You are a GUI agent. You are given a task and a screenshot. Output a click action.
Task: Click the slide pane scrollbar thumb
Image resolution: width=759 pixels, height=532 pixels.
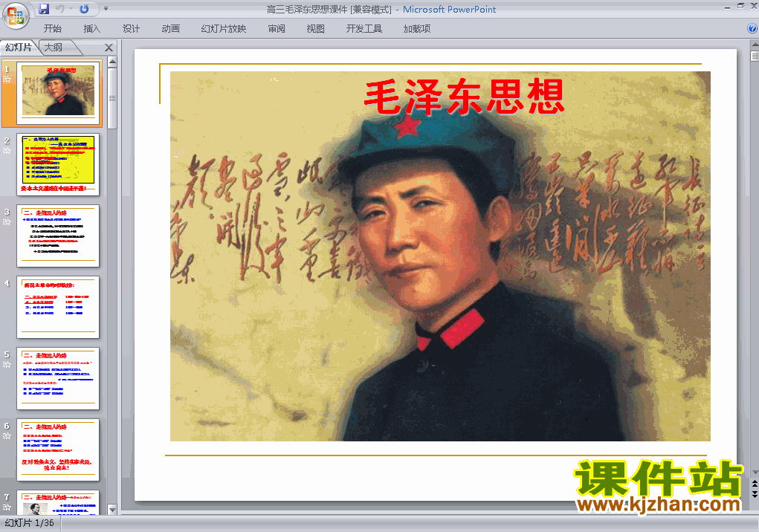point(112,99)
